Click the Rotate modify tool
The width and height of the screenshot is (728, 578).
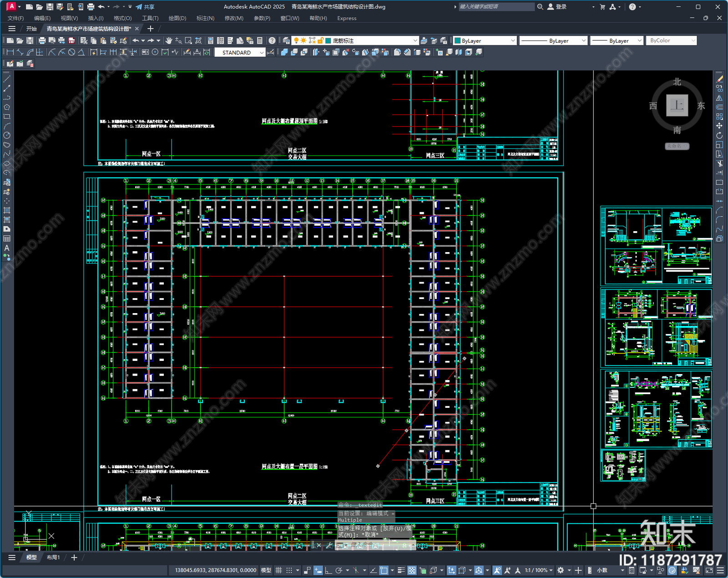[x=719, y=135]
